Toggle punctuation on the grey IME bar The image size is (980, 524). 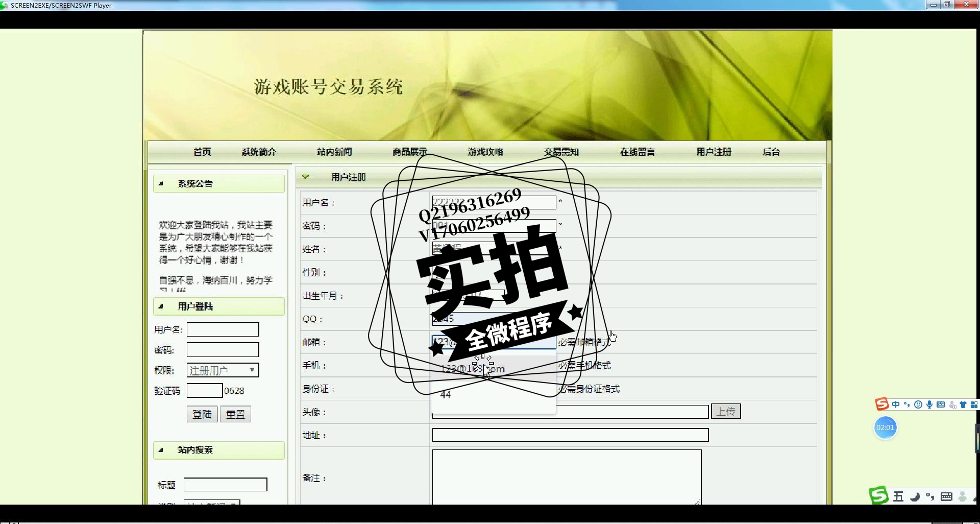pos(930,496)
